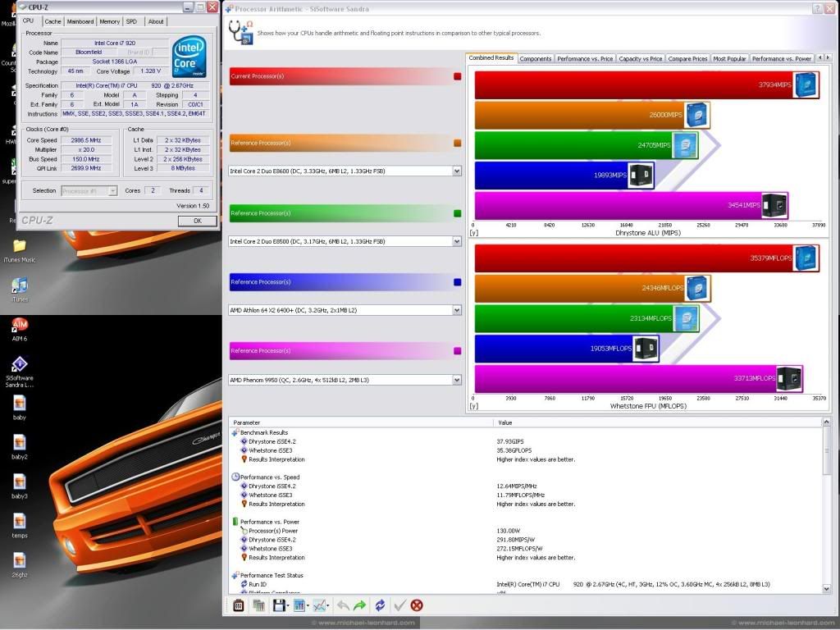Open the line graph chart options icon

[x=319, y=605]
